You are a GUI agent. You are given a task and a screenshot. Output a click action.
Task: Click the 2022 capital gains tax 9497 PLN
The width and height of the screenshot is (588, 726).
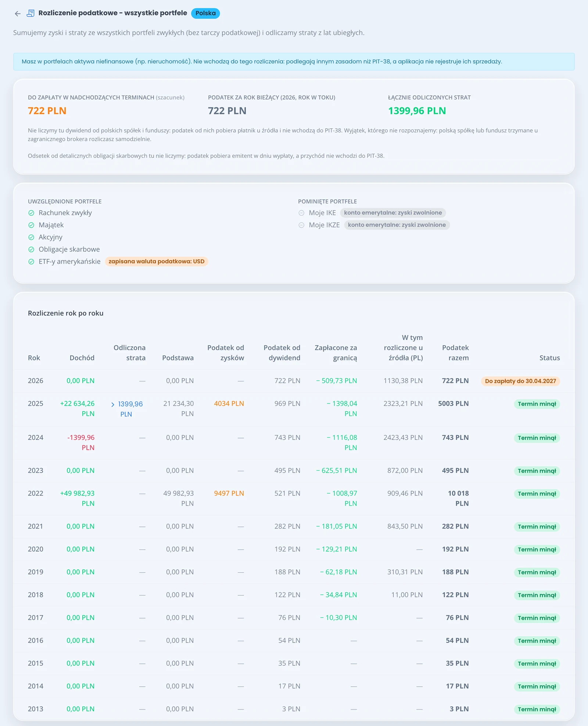229,493
